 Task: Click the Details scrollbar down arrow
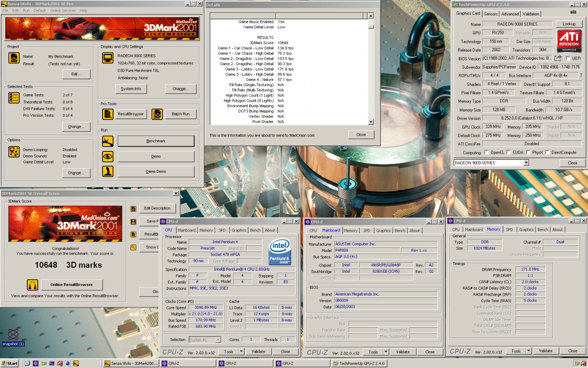370,122
